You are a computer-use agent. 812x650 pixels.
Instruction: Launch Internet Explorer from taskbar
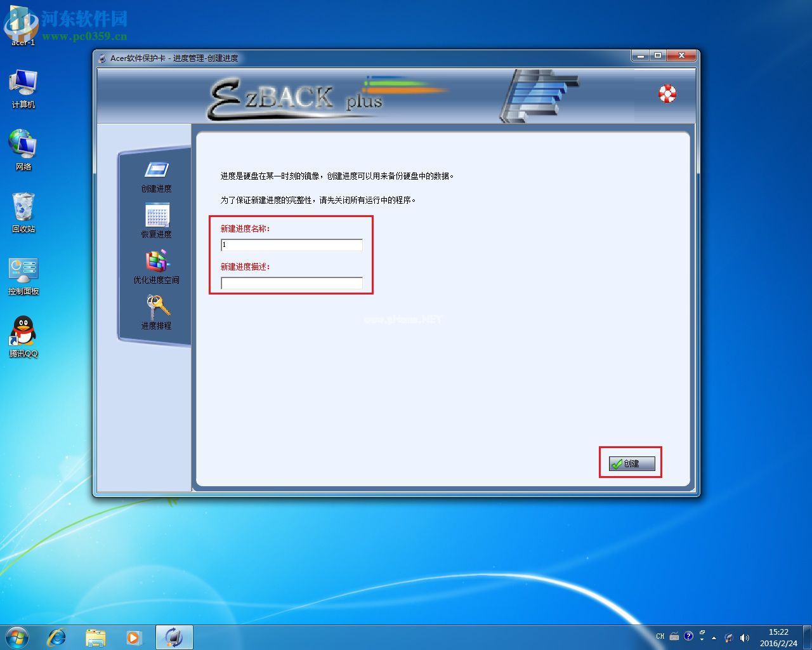57,637
